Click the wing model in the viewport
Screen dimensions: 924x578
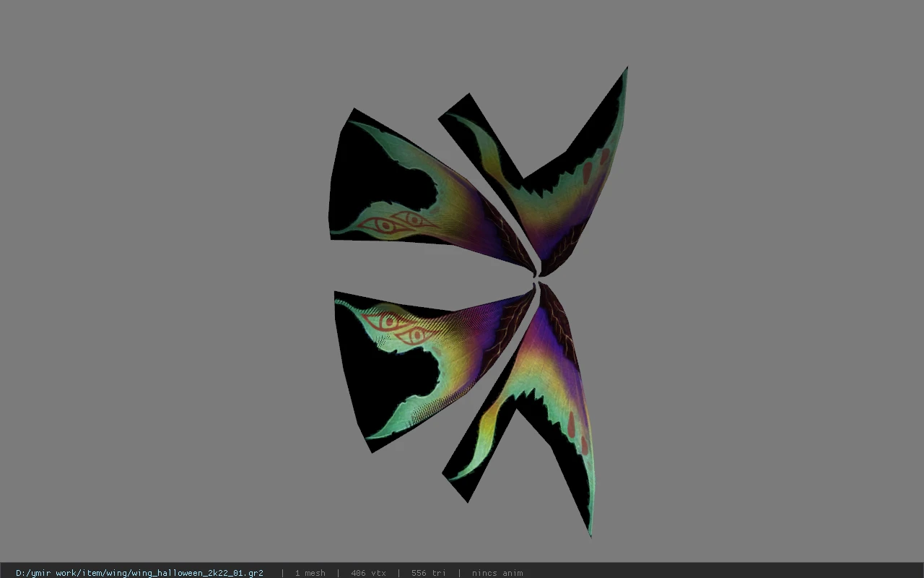[x=479, y=302]
